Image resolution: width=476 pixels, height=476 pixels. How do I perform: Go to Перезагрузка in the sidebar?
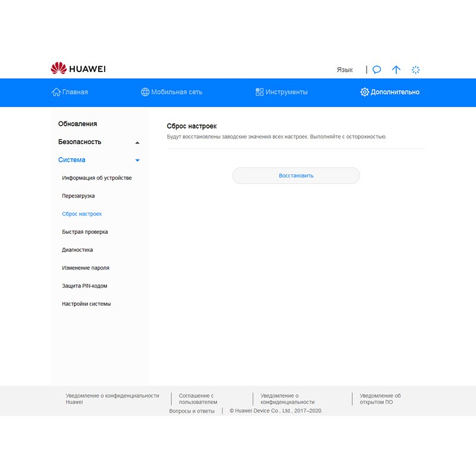click(x=79, y=196)
